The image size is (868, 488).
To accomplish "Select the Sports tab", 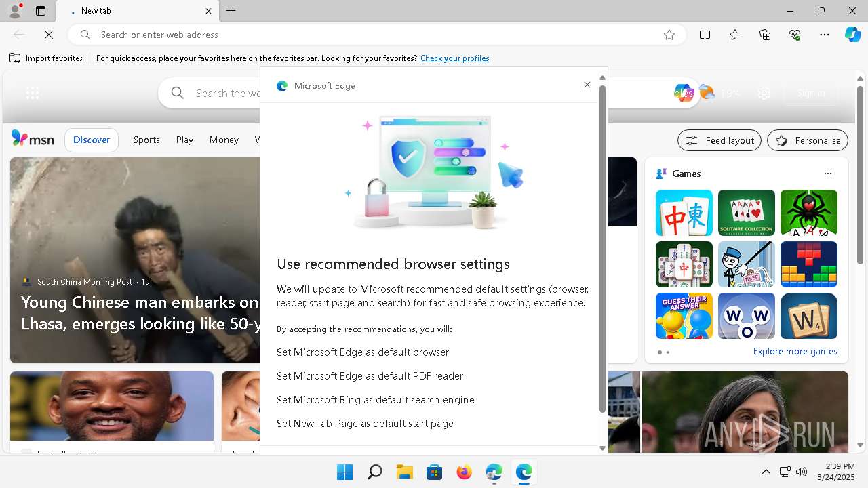I will [x=146, y=140].
